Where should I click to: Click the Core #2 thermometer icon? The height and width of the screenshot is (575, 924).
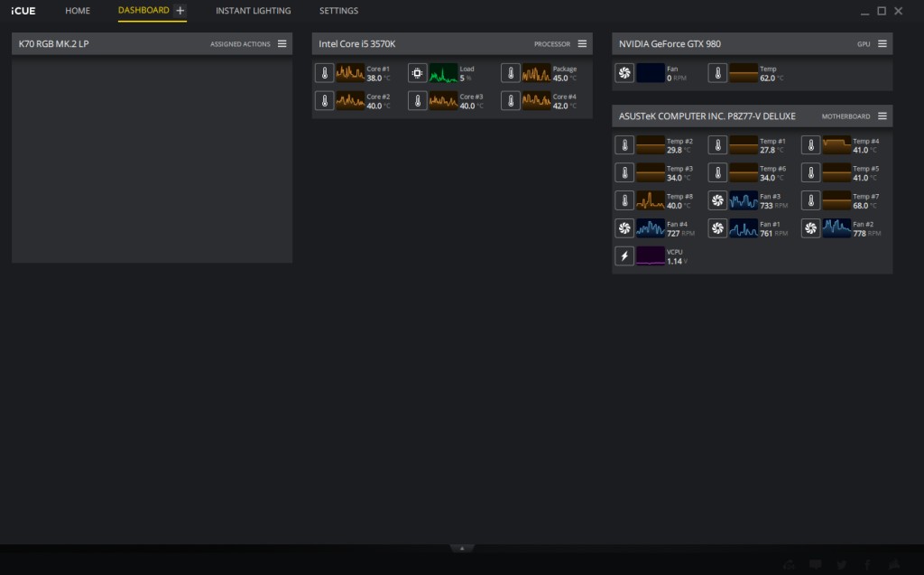(x=324, y=101)
